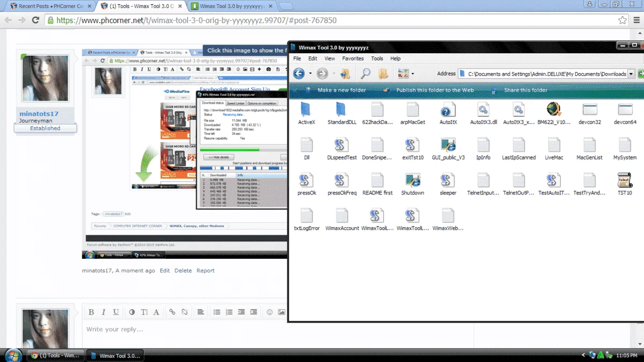Click the screenshot thumbnail in the post
The width and height of the screenshot is (644, 362).
(185, 154)
